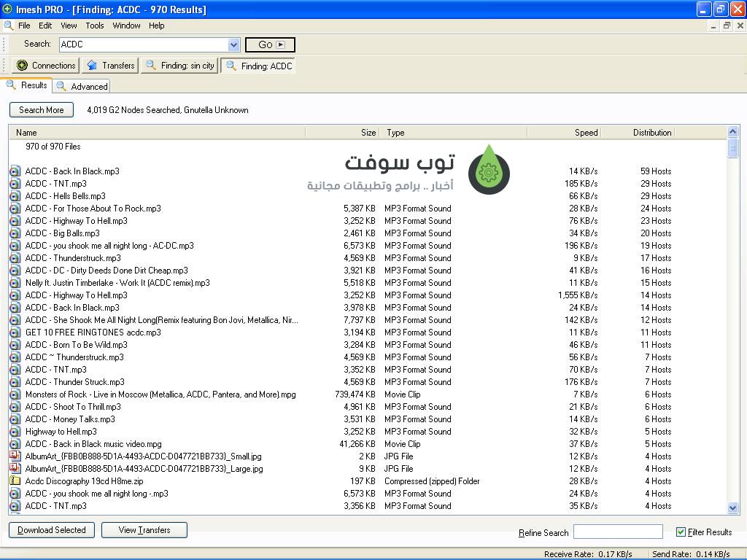The image size is (747, 560).
Task: Open the Edit menu
Action: 45,26
